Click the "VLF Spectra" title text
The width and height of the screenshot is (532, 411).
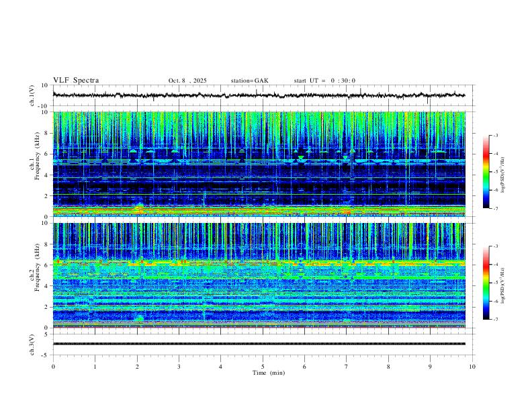(76, 81)
